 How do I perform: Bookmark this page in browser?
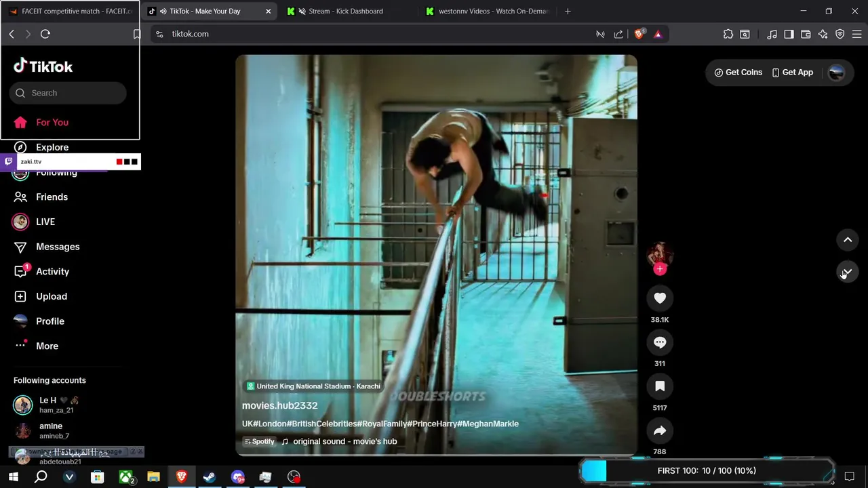click(x=136, y=34)
